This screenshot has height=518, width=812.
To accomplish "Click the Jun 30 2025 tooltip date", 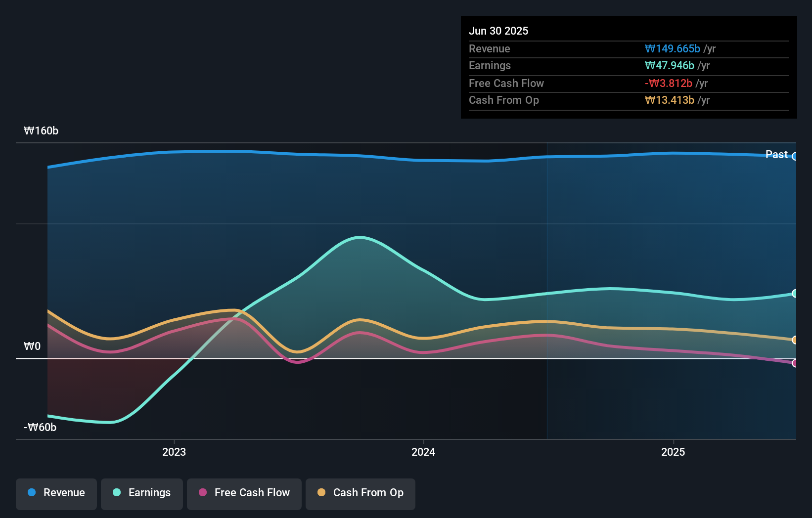I will [x=498, y=31].
